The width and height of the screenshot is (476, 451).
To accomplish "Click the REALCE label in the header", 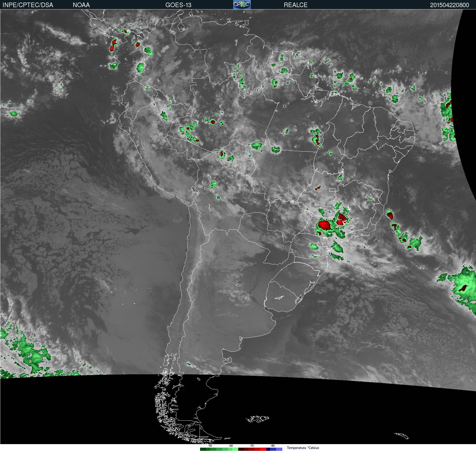I will point(296,5).
